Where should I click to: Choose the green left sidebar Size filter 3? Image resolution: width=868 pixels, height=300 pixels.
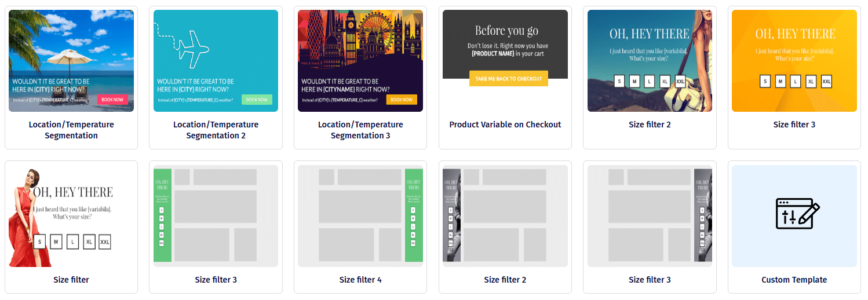(216, 216)
